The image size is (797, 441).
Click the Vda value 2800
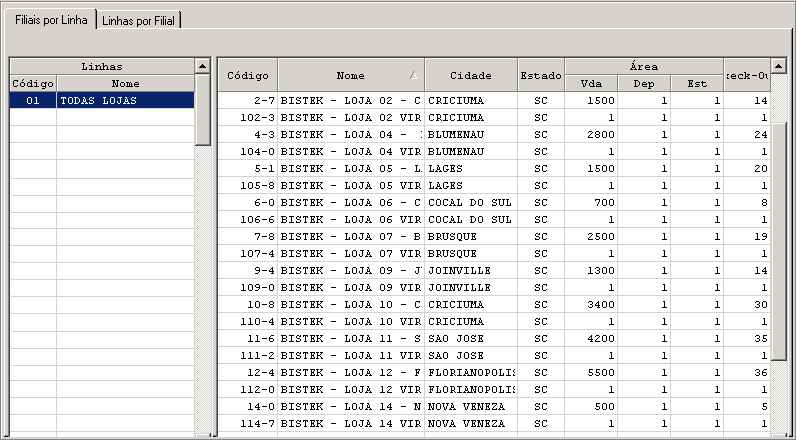pyautogui.click(x=591, y=135)
